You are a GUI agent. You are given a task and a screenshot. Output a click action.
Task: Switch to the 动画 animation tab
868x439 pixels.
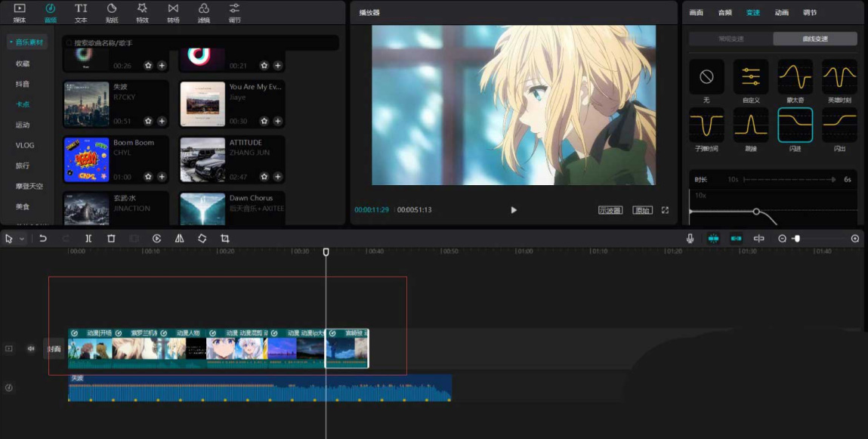pos(781,12)
